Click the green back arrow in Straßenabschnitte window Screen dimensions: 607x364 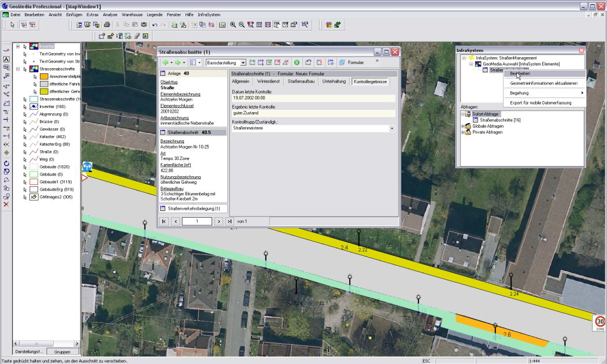(165, 62)
